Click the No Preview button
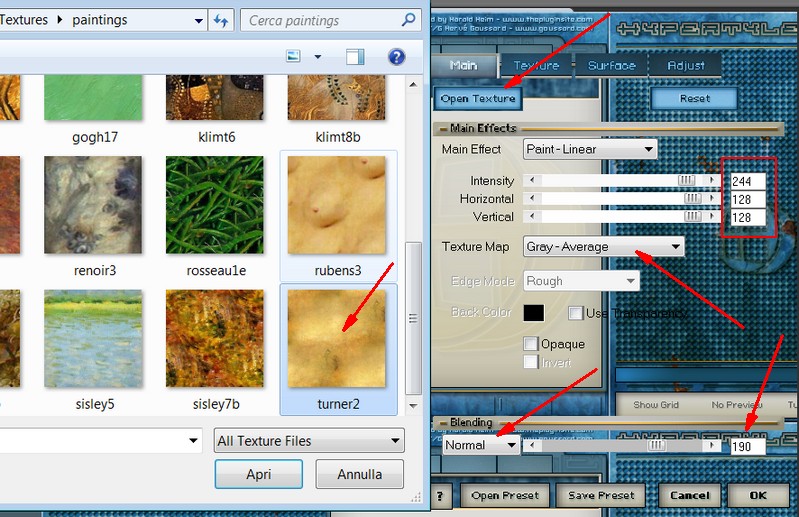799x517 pixels. pos(737,404)
